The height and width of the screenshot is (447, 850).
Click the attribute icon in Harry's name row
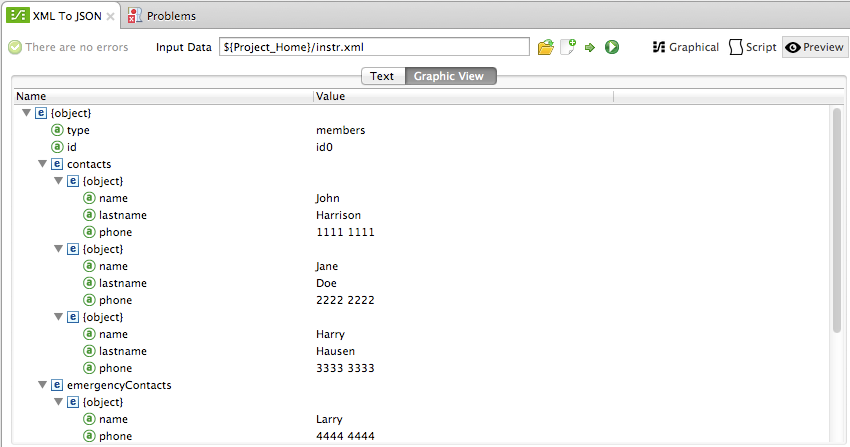tap(89, 334)
